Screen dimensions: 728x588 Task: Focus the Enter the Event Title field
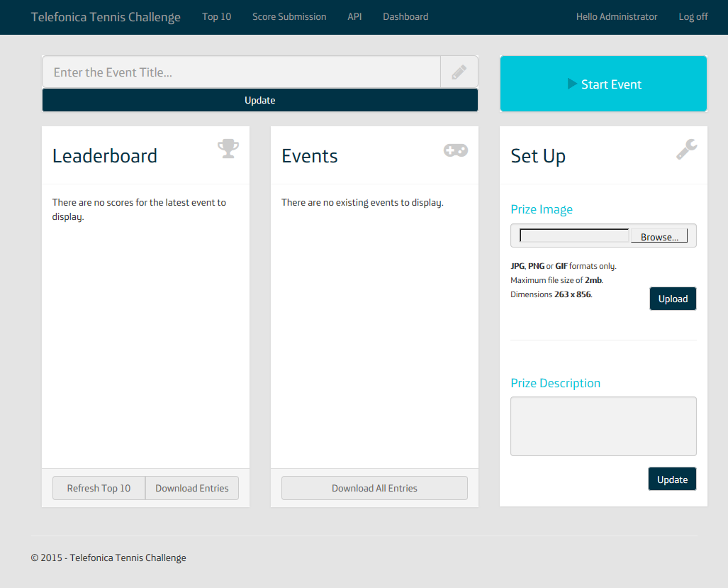coord(241,72)
